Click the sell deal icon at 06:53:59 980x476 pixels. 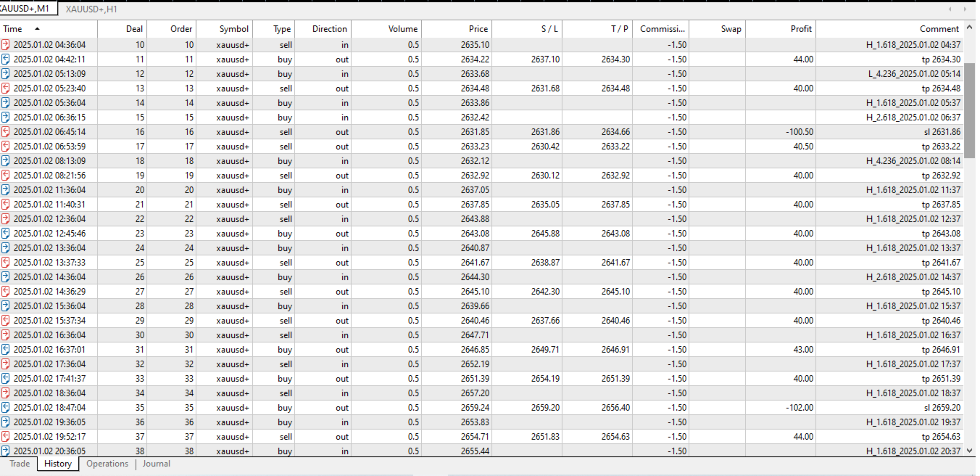6,147
